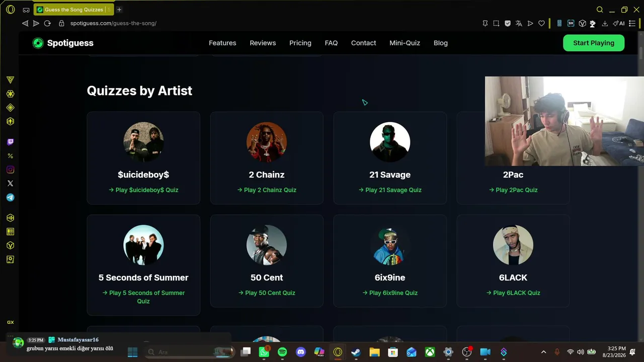Reload the page with the refresh icon
Image resolution: width=644 pixels, height=362 pixels.
tap(47, 23)
